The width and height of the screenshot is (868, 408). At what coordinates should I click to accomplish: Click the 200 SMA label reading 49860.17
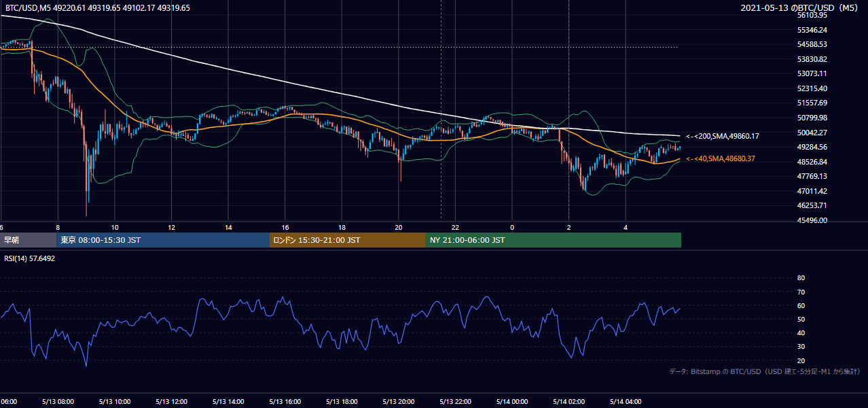[722, 137]
